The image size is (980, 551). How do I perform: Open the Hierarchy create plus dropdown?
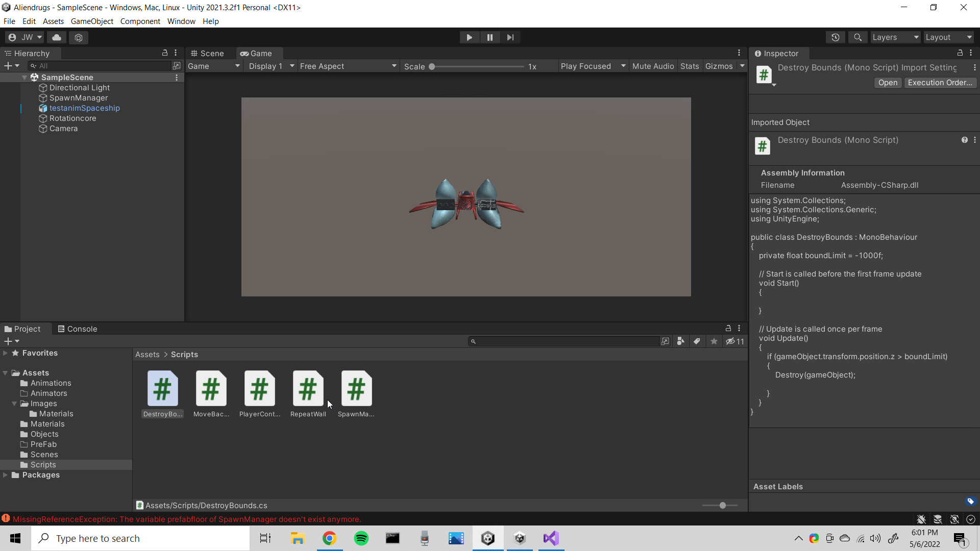[x=12, y=66]
